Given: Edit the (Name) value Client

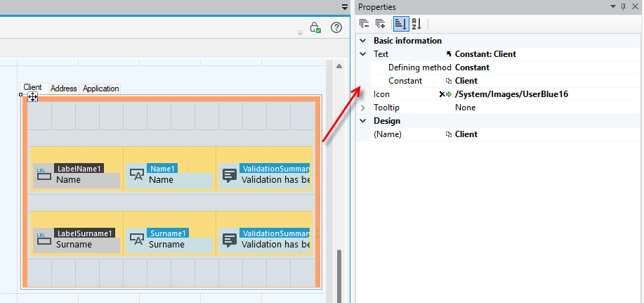Looking at the screenshot, I should [x=466, y=134].
